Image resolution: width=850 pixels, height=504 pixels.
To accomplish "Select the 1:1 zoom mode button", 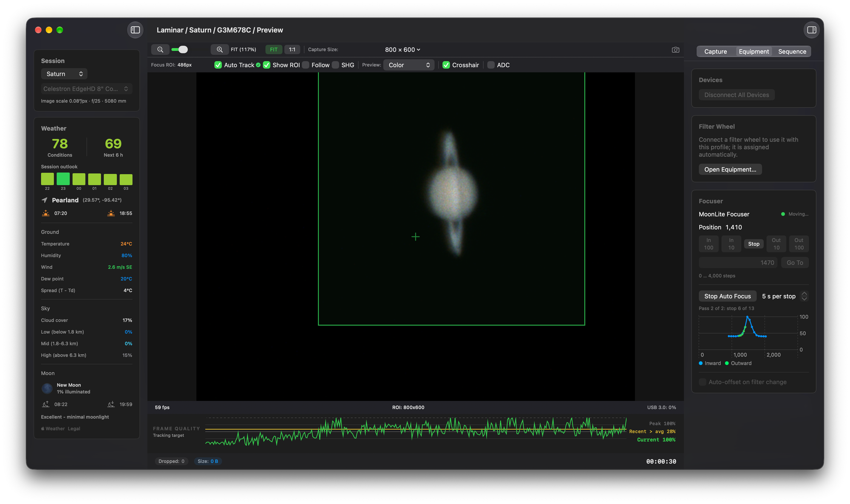I will (x=292, y=50).
